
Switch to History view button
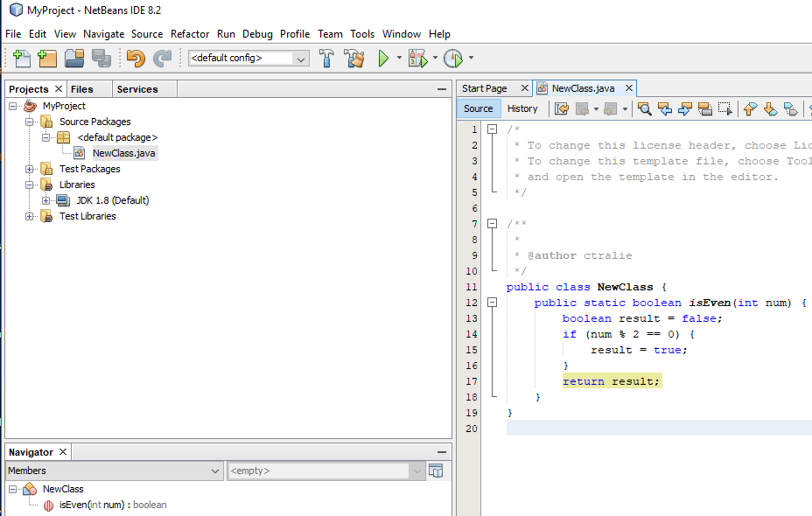click(x=522, y=108)
